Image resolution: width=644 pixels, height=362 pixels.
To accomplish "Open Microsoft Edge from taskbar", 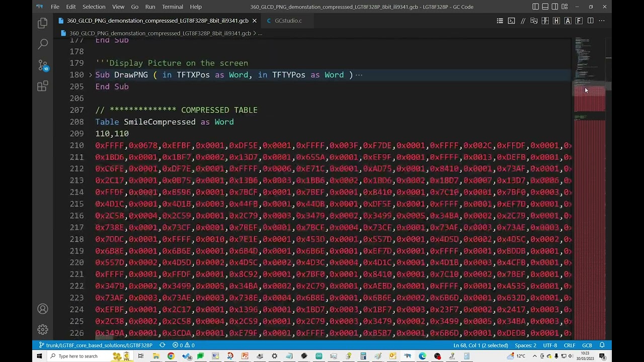I will [x=422, y=356].
